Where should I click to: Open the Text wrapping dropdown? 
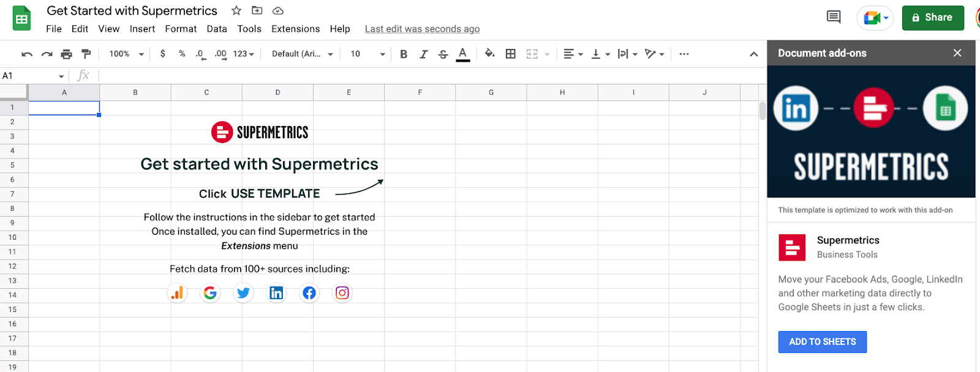627,54
